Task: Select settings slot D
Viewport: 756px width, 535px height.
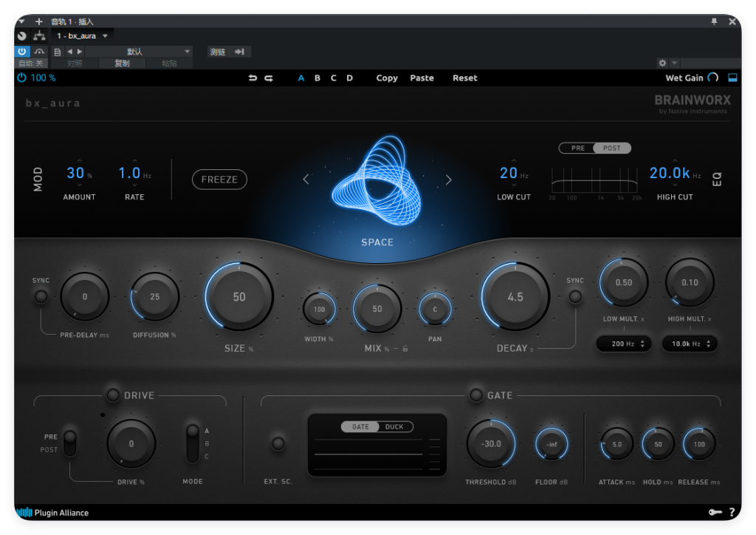Action: (x=349, y=78)
